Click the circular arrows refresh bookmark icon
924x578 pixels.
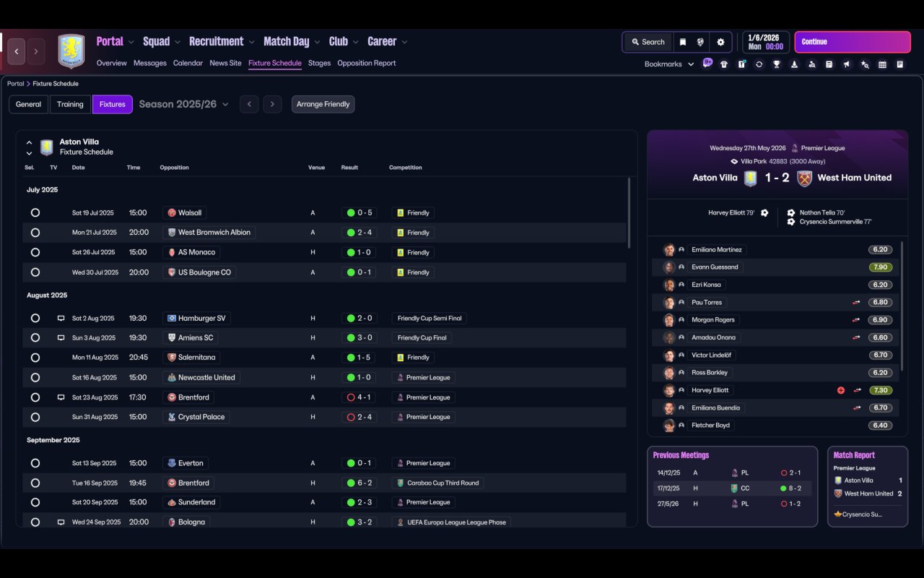759,64
